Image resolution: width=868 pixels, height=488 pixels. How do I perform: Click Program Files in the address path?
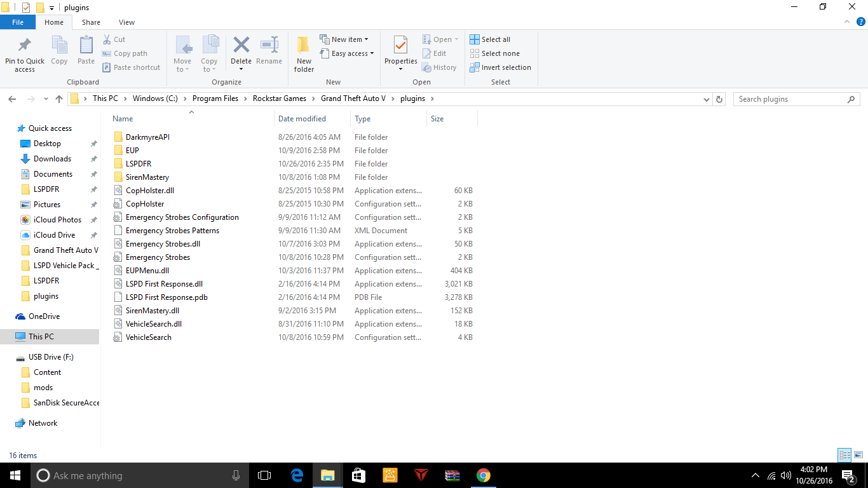pos(215,98)
